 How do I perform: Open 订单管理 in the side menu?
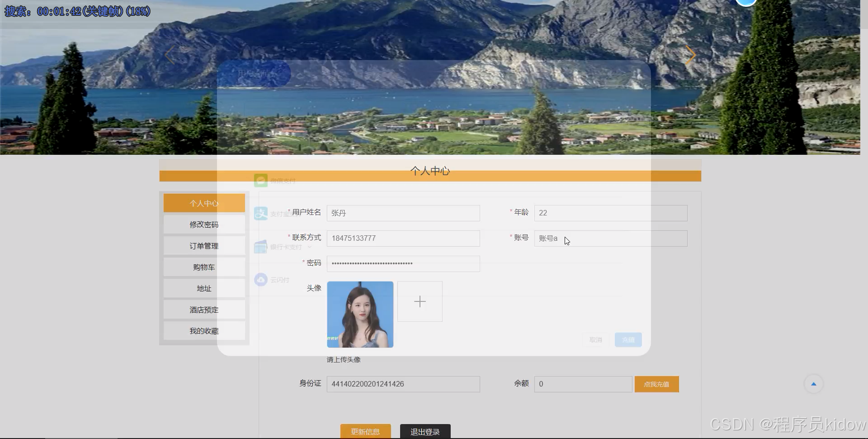point(204,246)
